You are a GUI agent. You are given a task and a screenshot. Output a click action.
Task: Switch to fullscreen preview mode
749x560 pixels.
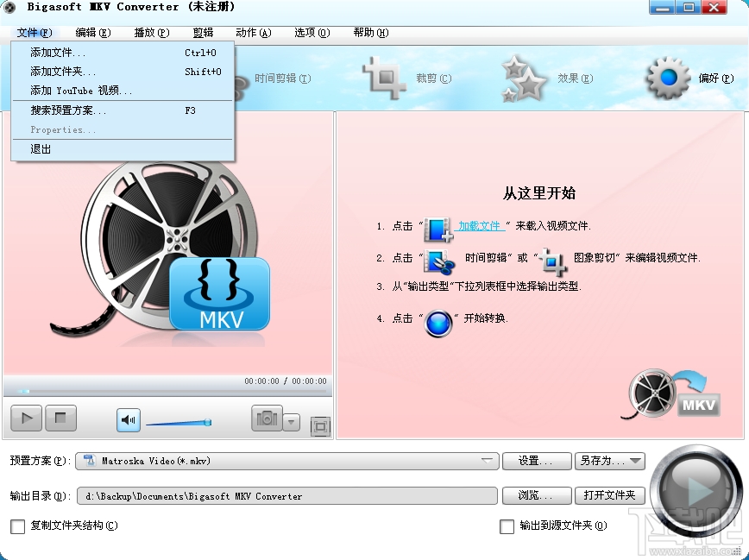coord(322,425)
